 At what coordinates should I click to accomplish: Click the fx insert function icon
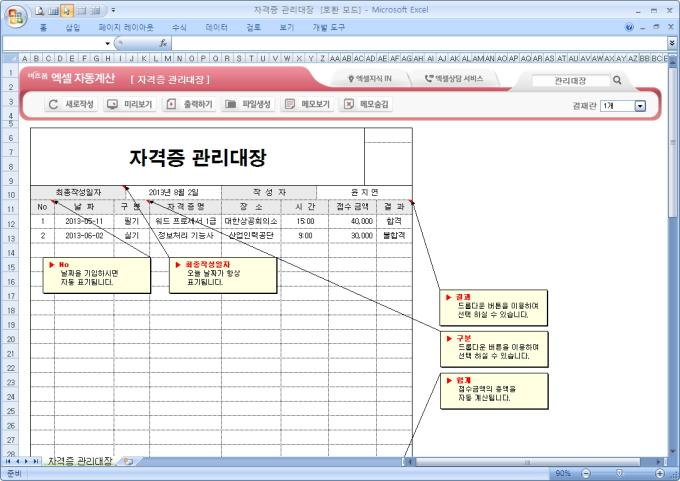163,43
